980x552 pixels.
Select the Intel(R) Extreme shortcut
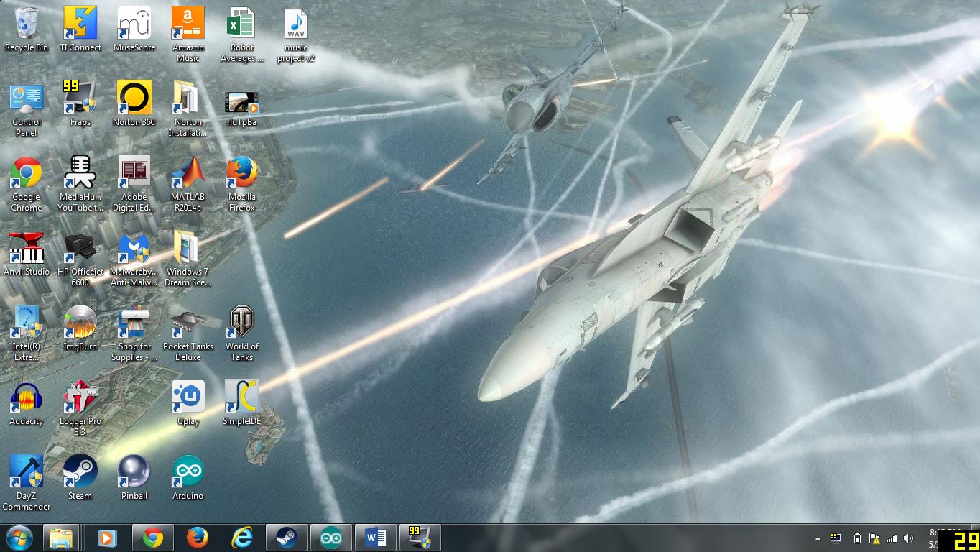pos(27,333)
